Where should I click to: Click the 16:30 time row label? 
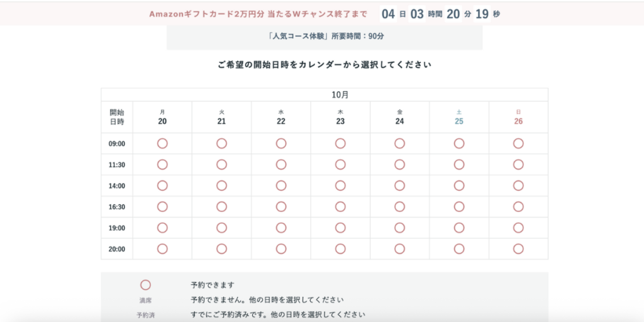(x=117, y=207)
